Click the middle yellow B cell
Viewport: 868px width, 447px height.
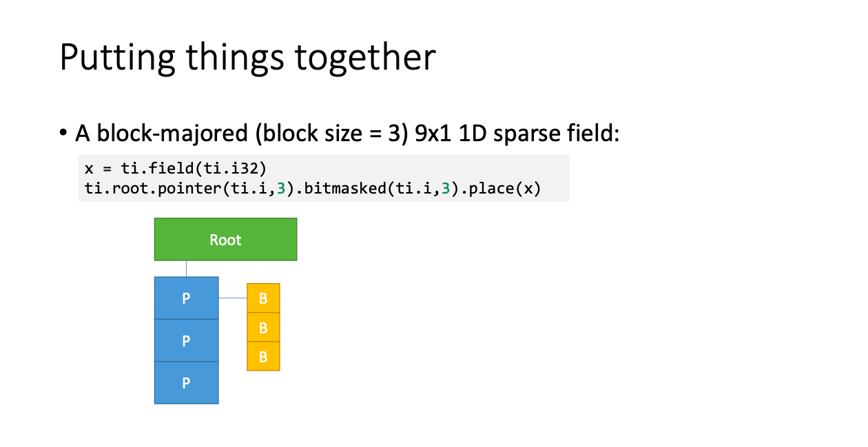[263, 327]
